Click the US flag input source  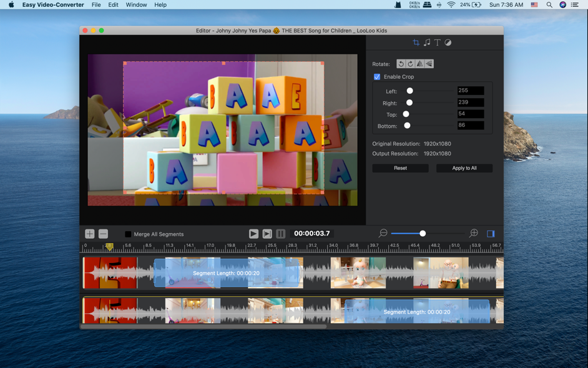pyautogui.click(x=534, y=5)
